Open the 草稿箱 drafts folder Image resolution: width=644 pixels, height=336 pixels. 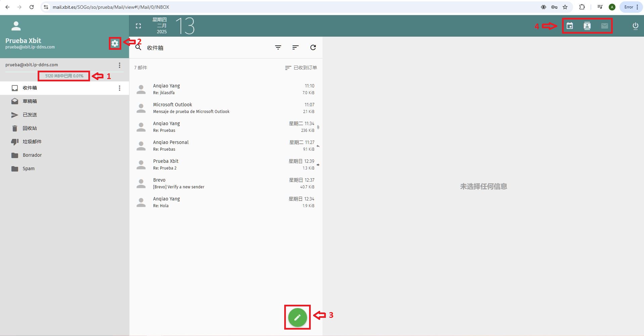tap(65, 101)
